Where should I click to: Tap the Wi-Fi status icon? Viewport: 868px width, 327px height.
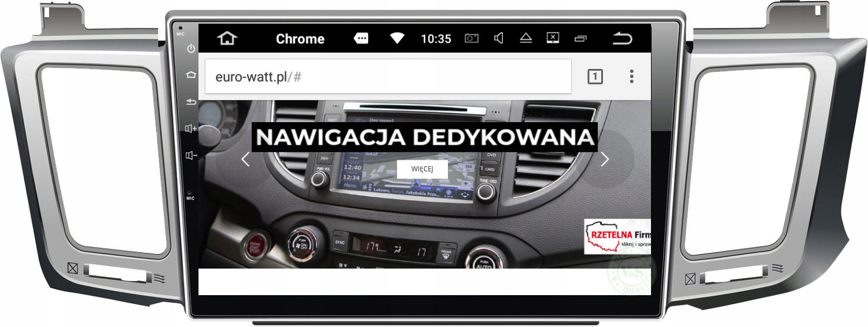point(397,39)
